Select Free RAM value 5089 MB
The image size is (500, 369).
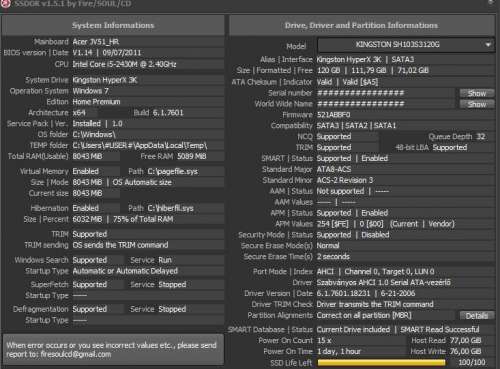[192, 156]
